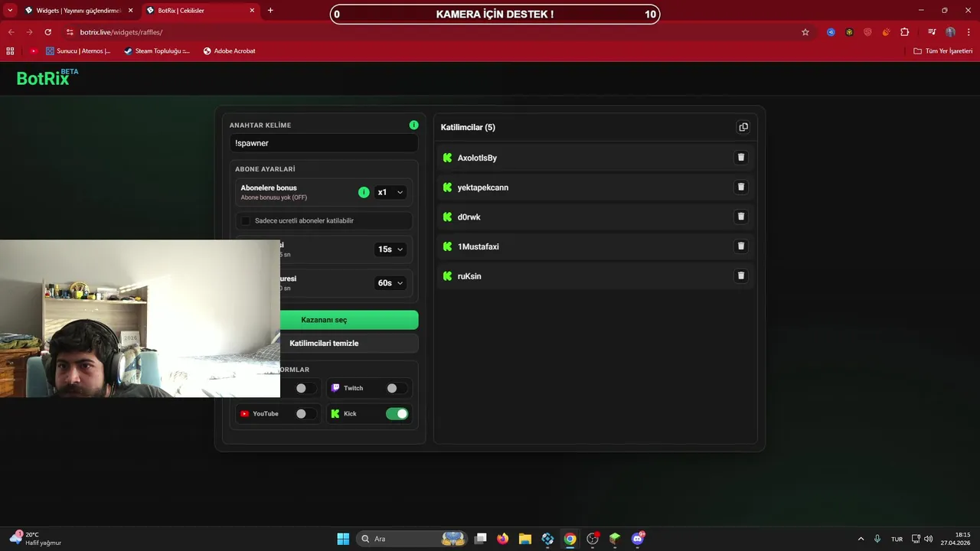Enable the YouTube platform toggle
The width and height of the screenshot is (980, 551).
coord(305,413)
